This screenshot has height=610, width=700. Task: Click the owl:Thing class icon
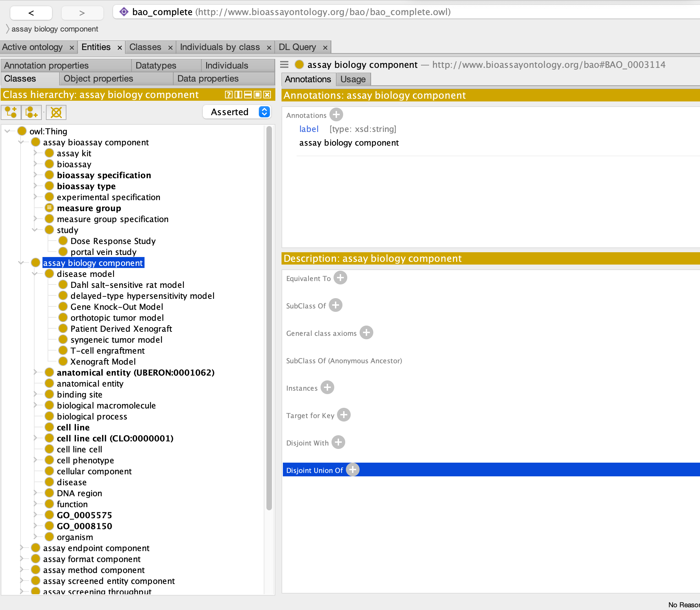(x=22, y=131)
